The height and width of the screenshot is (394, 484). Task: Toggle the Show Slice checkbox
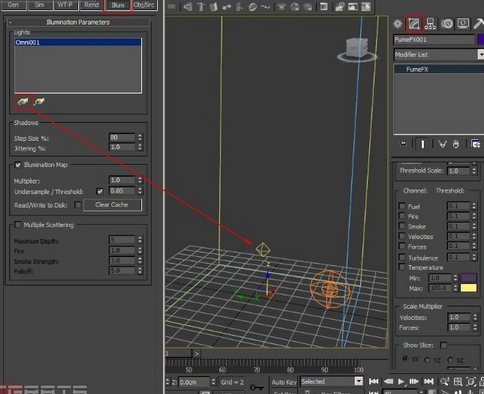click(443, 345)
